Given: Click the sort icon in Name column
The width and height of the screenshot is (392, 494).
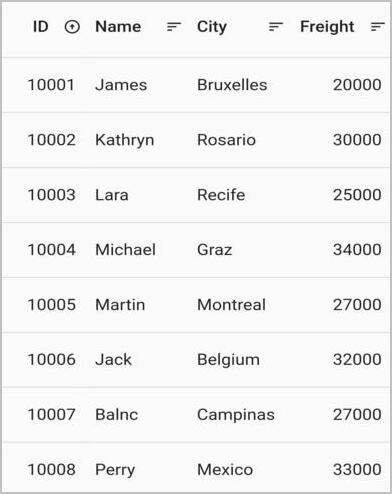Looking at the screenshot, I should click(174, 27).
